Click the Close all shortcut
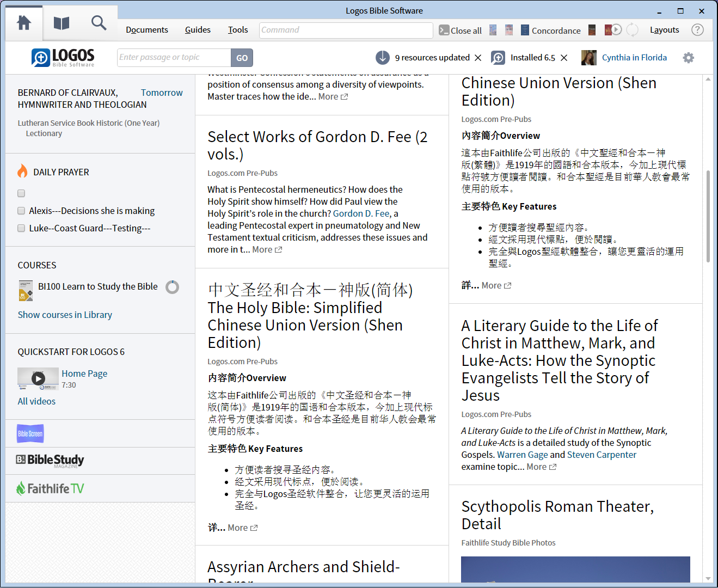The image size is (718, 588). 461,30
